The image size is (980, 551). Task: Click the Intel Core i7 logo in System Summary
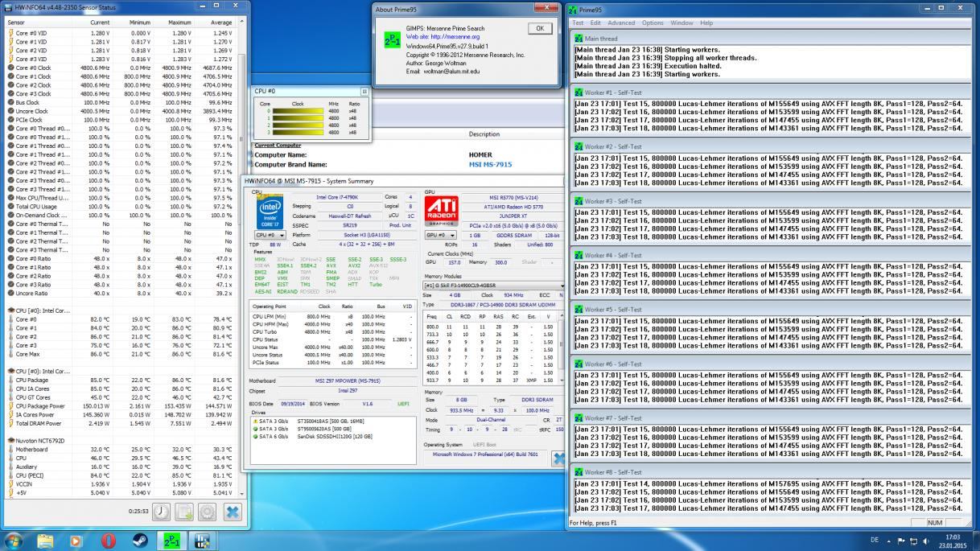pos(270,212)
